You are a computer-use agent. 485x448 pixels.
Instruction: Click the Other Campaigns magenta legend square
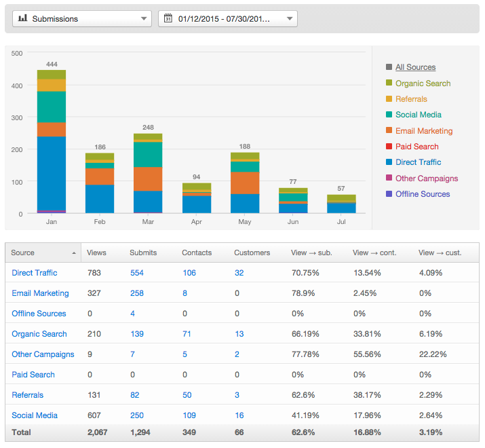pos(389,179)
